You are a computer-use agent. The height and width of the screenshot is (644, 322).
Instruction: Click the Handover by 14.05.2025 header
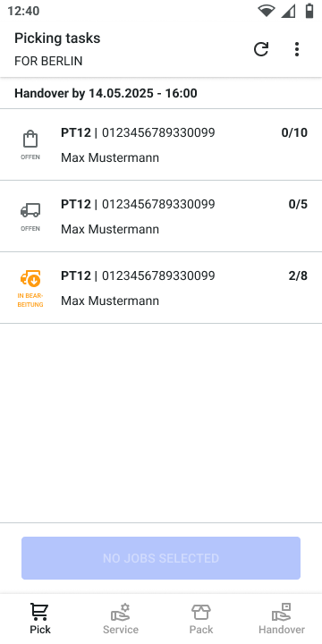click(106, 93)
